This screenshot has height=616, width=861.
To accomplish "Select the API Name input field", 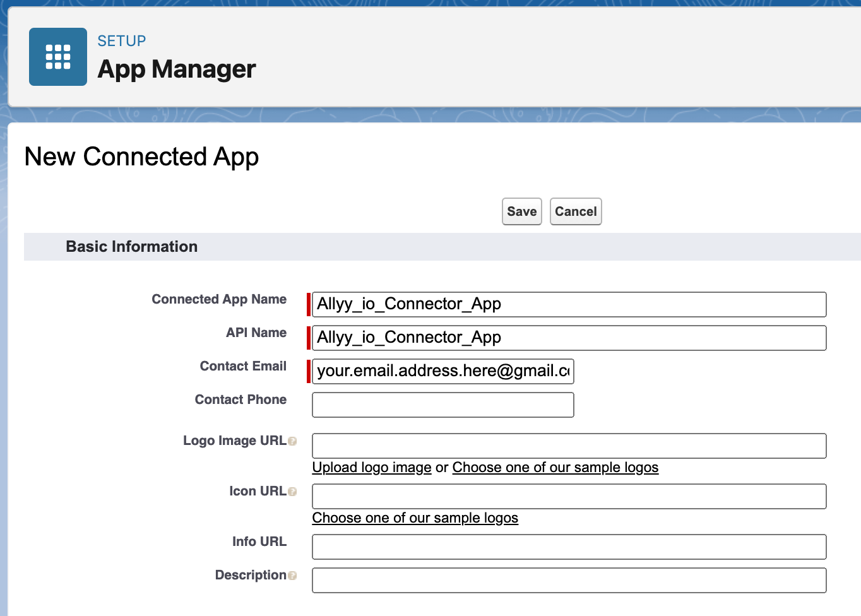I will click(568, 338).
